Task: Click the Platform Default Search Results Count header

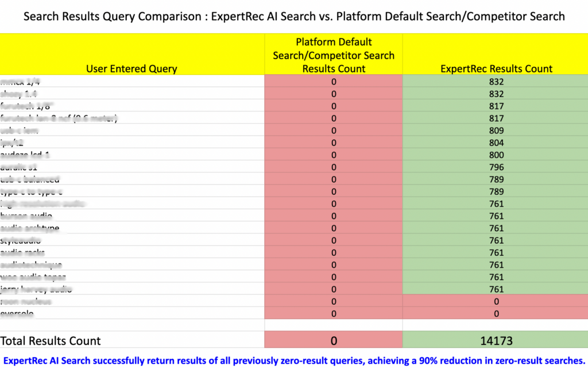Action: [333, 55]
